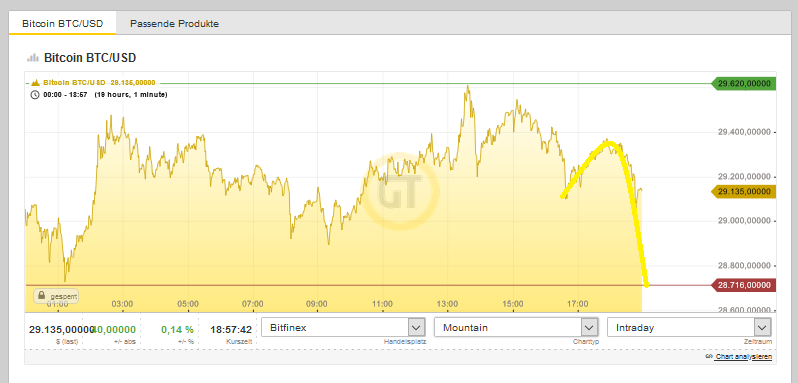The image size is (798, 383).
Task: Open the Intraday Zeitraum dropdown
Action: (x=689, y=327)
